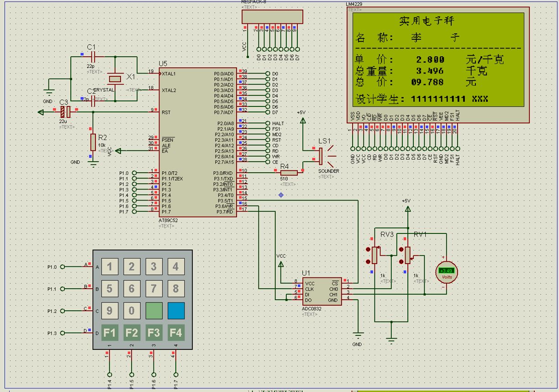Click the CRYSTAL label text
Viewport: 559px width, 392px height.
coord(104,90)
